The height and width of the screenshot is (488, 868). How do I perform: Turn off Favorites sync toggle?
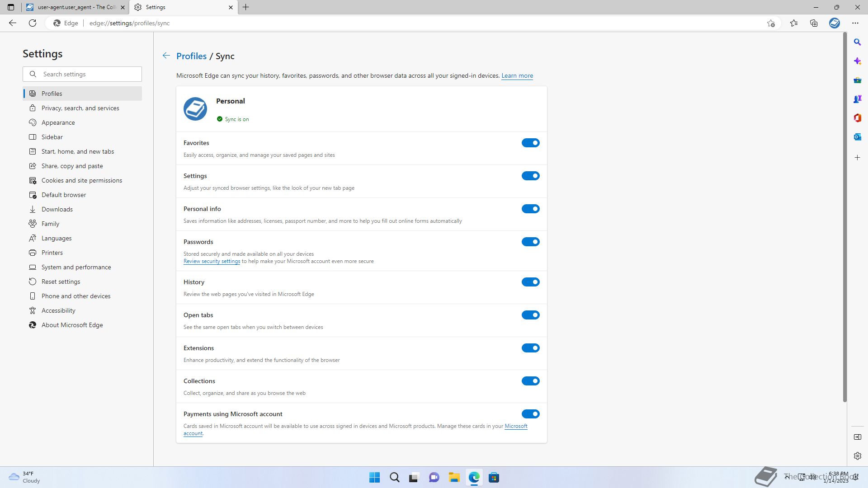530,143
